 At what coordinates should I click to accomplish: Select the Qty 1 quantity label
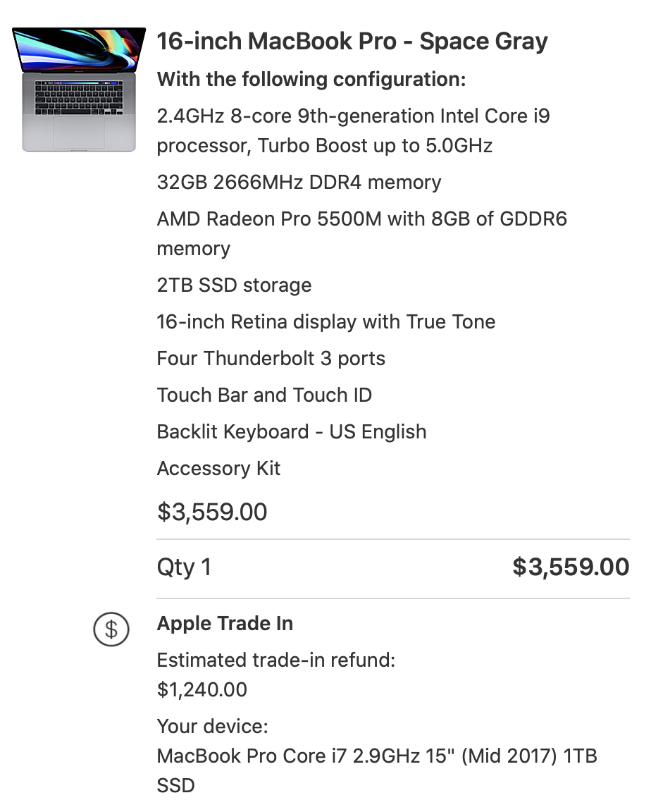pos(184,567)
